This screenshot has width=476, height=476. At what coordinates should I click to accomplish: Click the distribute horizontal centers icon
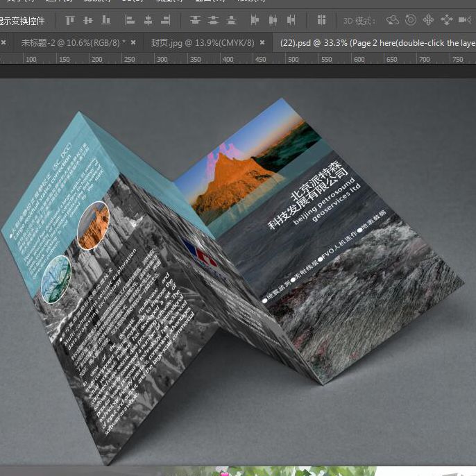(x=273, y=20)
